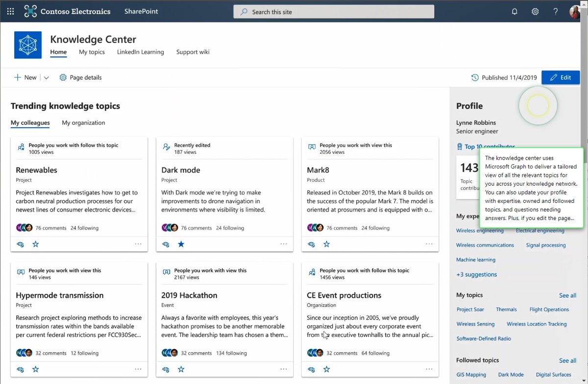This screenshot has height=384, width=588.
Task: Click the Renewables card share icon
Action: point(20,244)
